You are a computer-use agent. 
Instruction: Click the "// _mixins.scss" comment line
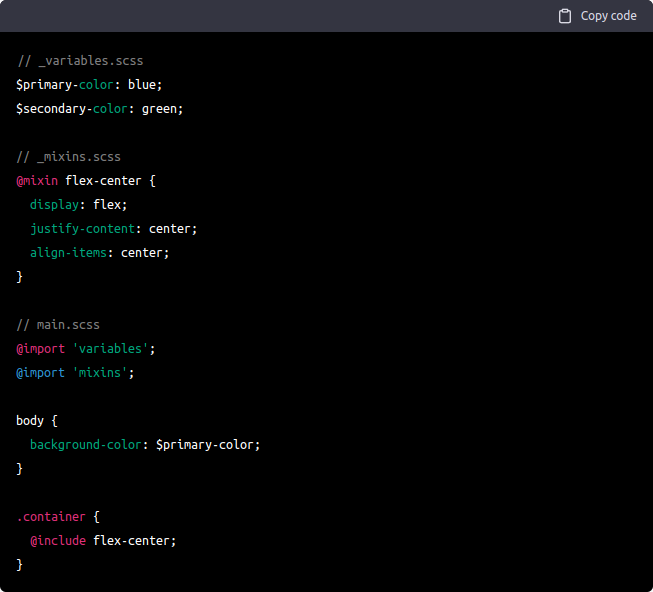coord(69,157)
